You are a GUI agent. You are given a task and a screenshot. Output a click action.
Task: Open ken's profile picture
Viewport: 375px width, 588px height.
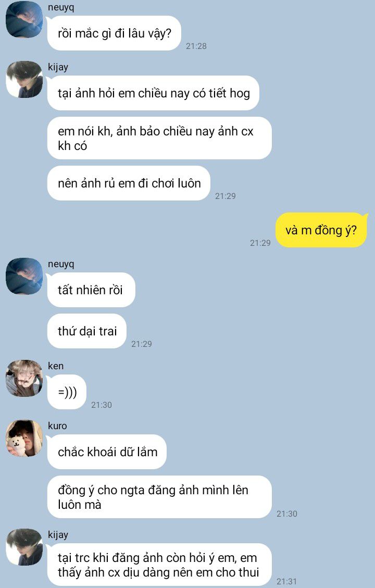(24, 379)
